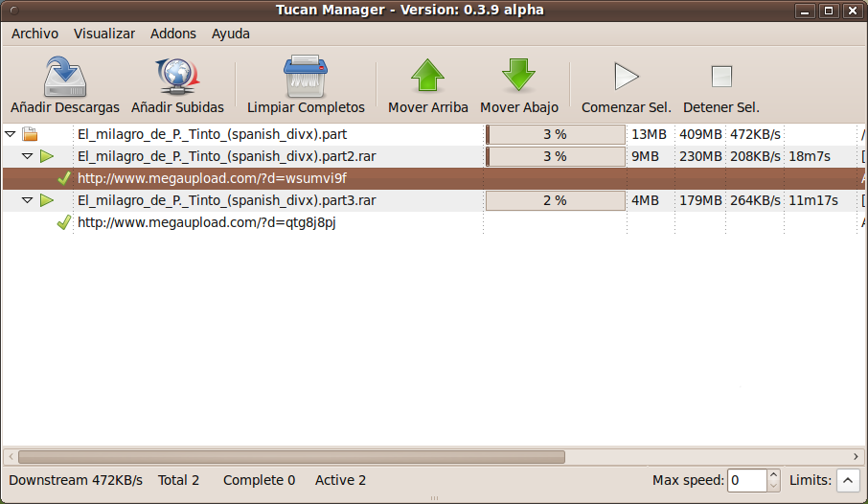This screenshot has width=868, height=504.
Task: Open the Addons menu
Action: (x=173, y=34)
